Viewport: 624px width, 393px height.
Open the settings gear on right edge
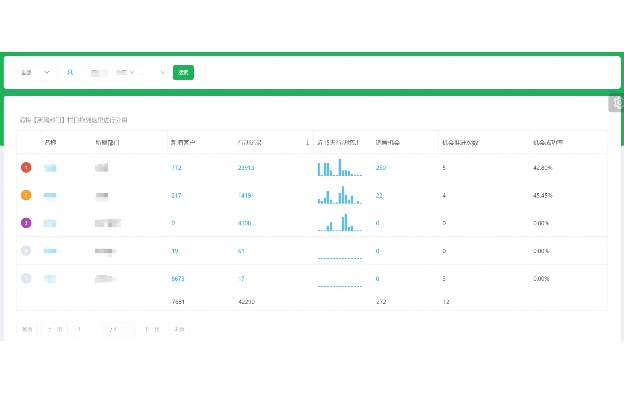coord(617,103)
